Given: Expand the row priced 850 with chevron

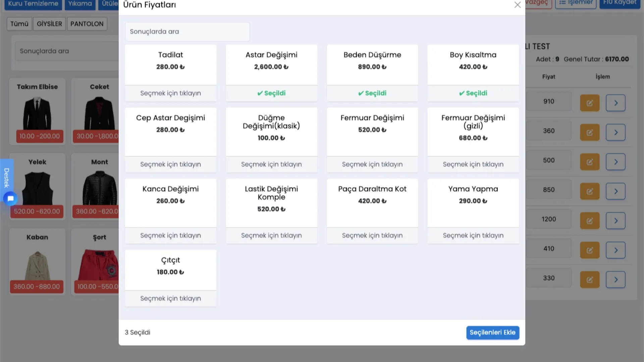Looking at the screenshot, I should tap(615, 191).
